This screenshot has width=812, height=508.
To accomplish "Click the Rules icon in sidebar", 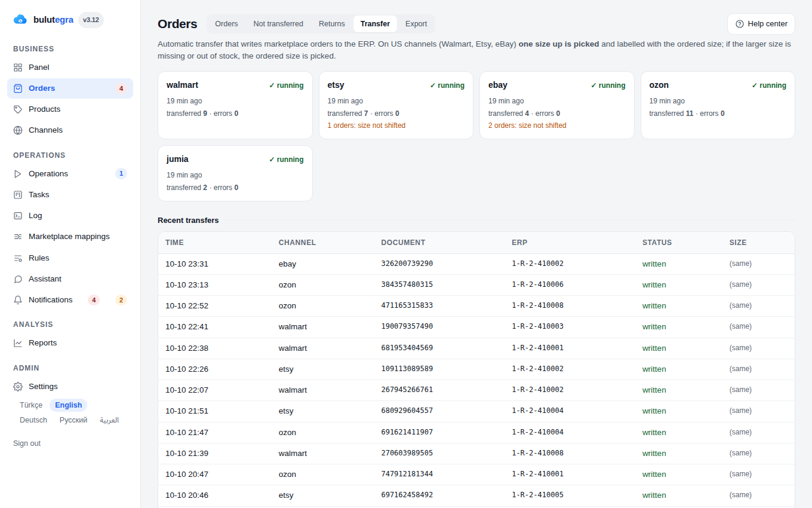I will [18, 258].
